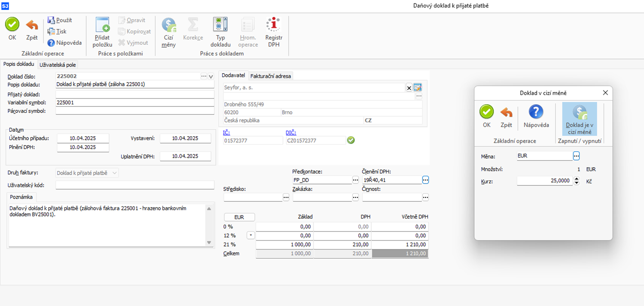Click the EUR currency button above VAT table

(x=239, y=217)
